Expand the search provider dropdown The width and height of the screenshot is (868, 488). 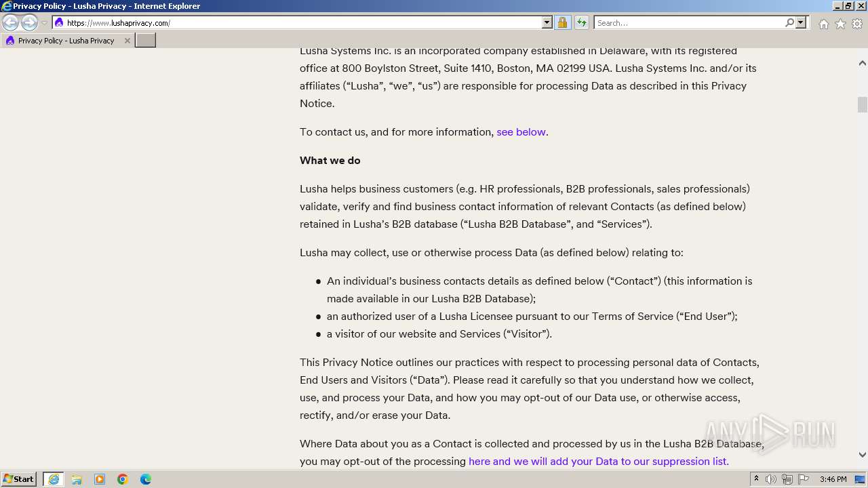point(801,23)
